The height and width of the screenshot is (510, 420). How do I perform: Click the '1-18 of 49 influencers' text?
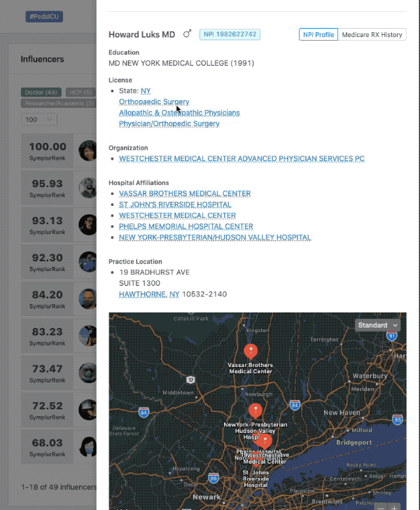point(59,487)
